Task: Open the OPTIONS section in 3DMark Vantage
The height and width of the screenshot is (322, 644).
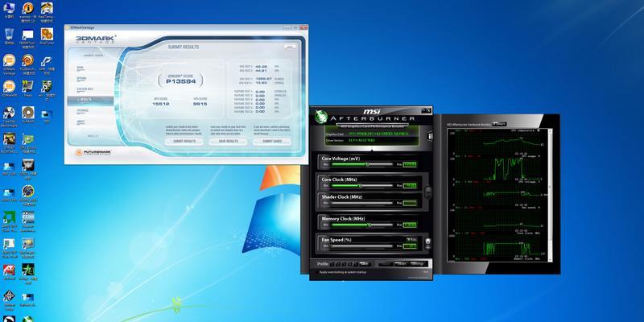Action: click(x=81, y=78)
